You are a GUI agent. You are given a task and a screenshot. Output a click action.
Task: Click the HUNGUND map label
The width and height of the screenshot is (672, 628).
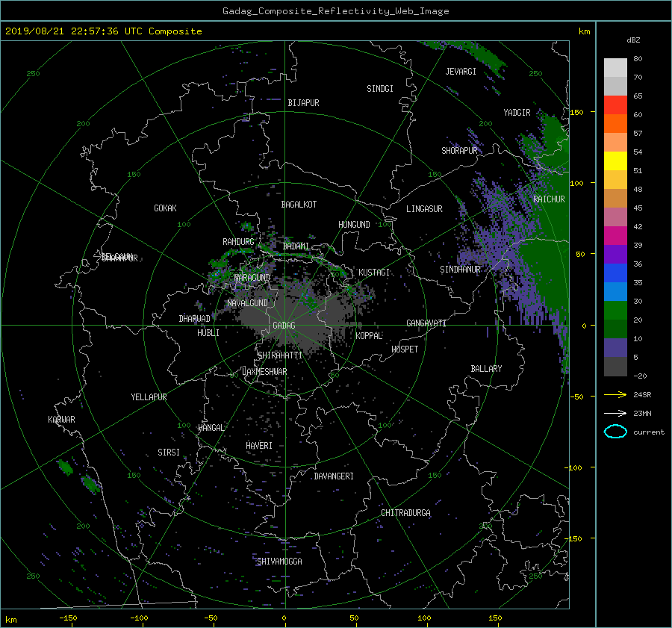click(x=354, y=225)
